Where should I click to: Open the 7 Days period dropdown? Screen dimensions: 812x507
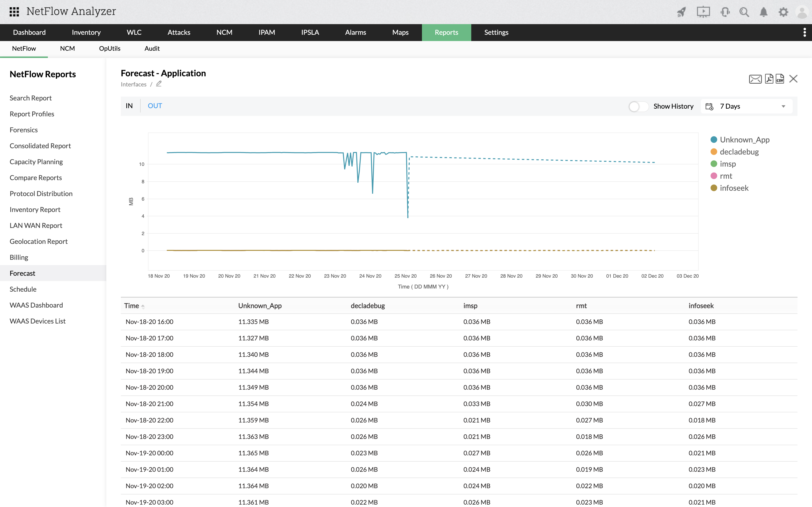pyautogui.click(x=746, y=106)
